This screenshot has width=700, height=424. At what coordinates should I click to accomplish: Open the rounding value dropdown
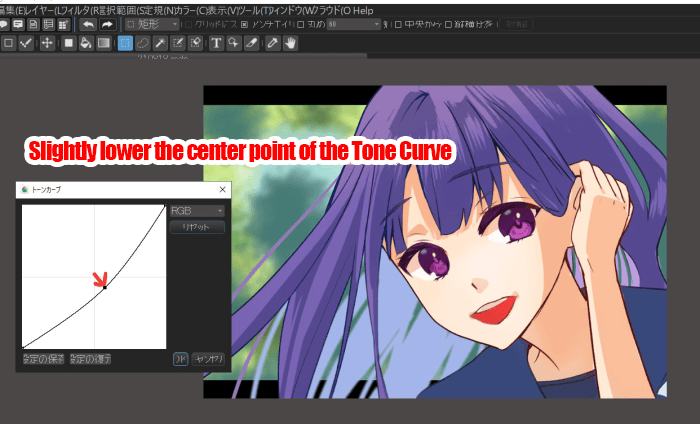(354, 24)
